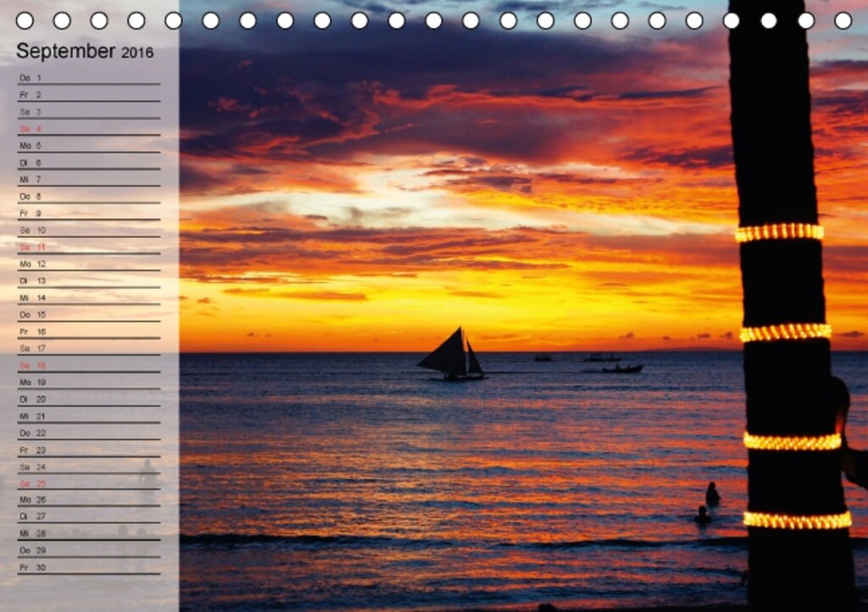Viewport: 868px width, 612px height.
Task: Select the 'Di 13' calendar row
Action: [x=88, y=281]
